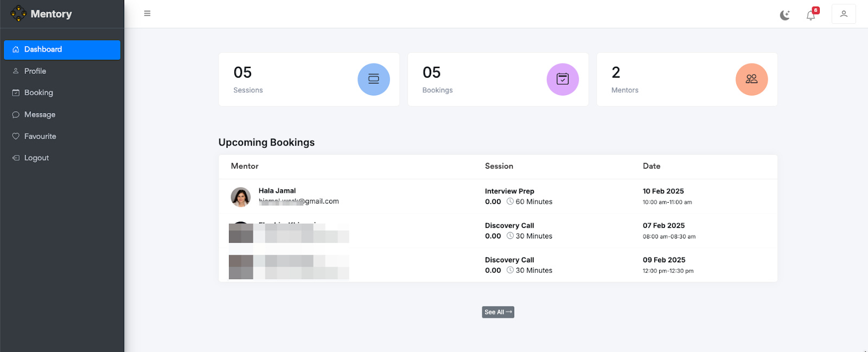Open the user account menu
868x352 pixels.
[844, 14]
